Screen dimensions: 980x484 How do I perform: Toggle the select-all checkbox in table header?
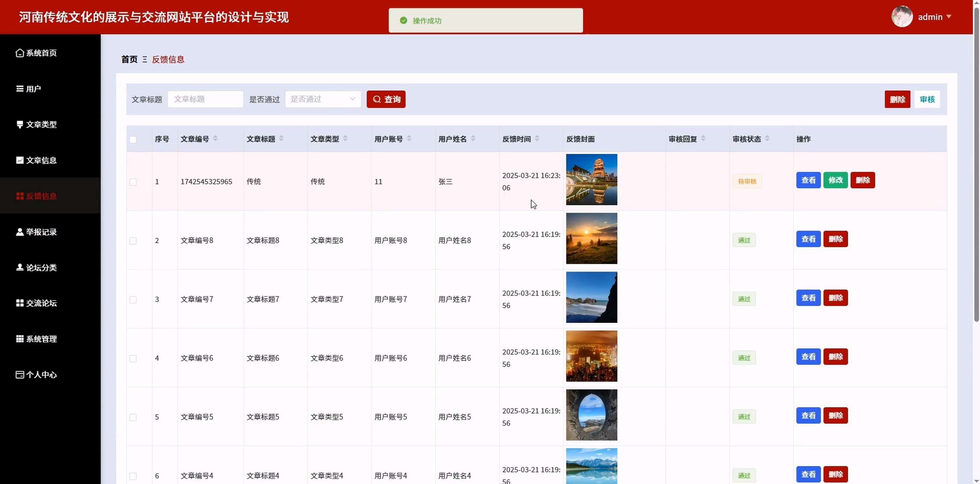click(x=133, y=140)
